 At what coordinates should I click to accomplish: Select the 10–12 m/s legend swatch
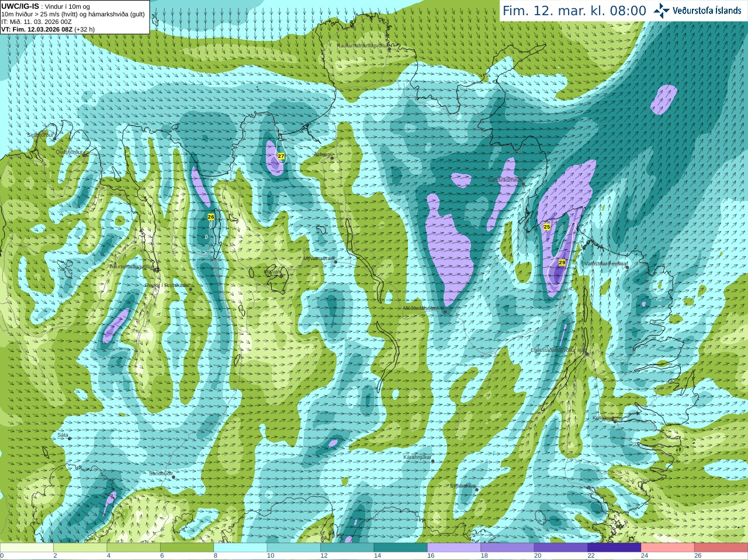[293, 548]
